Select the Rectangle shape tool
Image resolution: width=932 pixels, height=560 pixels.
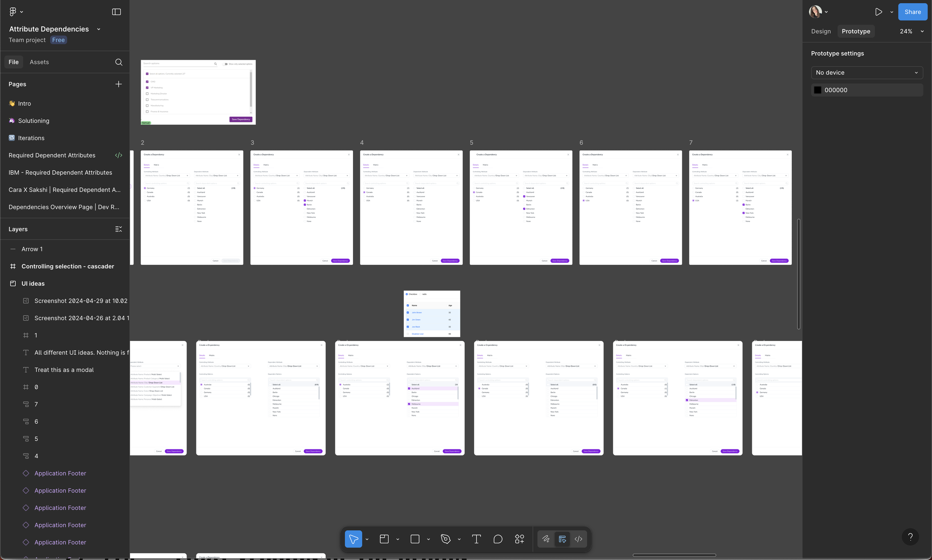[x=415, y=539]
